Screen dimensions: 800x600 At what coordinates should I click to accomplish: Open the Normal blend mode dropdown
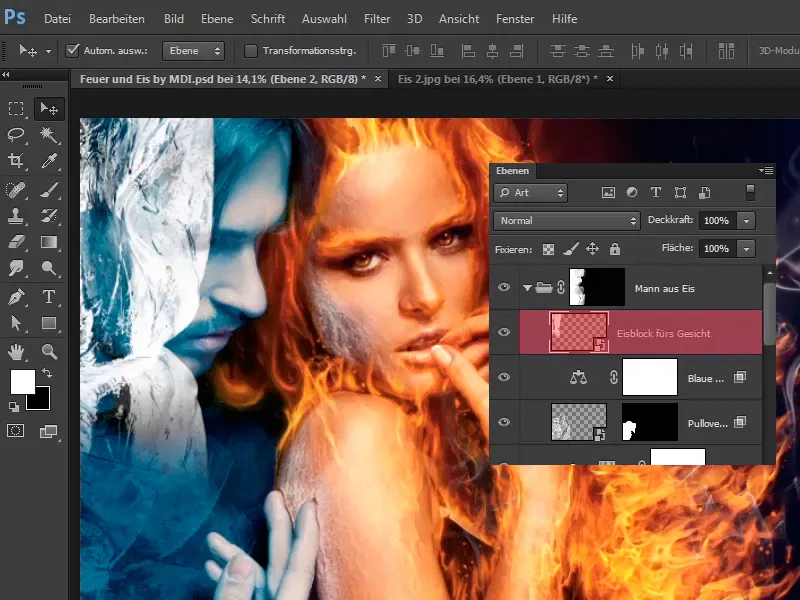pyautogui.click(x=567, y=220)
